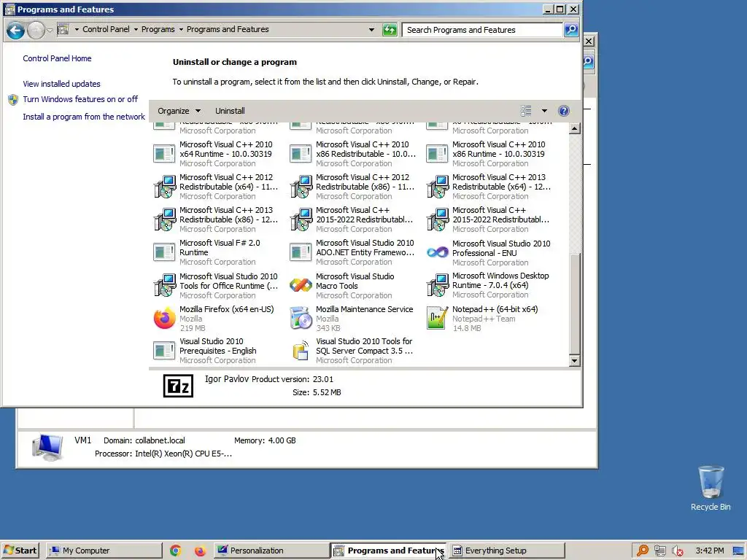Change the view with the view icon
Screen dimensions: 747x560
click(526, 111)
